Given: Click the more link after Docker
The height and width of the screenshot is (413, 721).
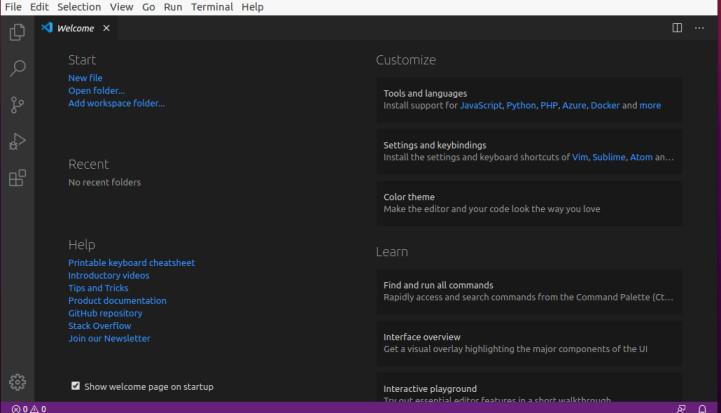Looking at the screenshot, I should (650, 105).
